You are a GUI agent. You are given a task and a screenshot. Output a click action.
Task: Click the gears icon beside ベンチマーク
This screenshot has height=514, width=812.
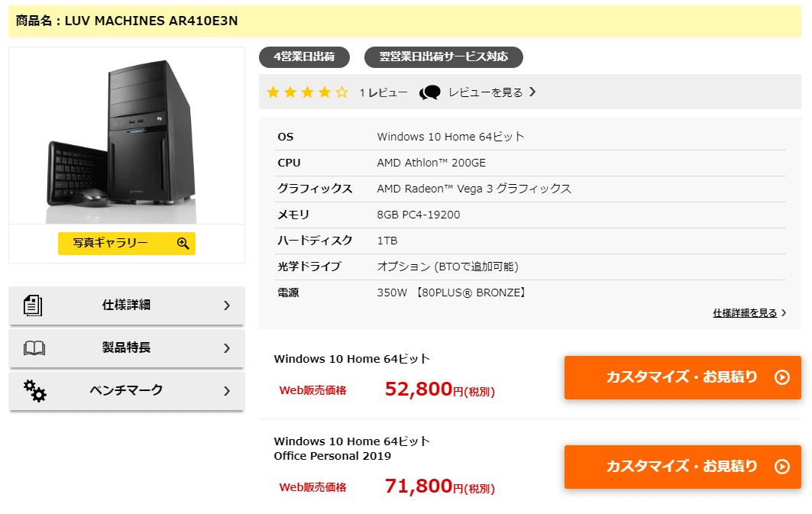coord(34,390)
